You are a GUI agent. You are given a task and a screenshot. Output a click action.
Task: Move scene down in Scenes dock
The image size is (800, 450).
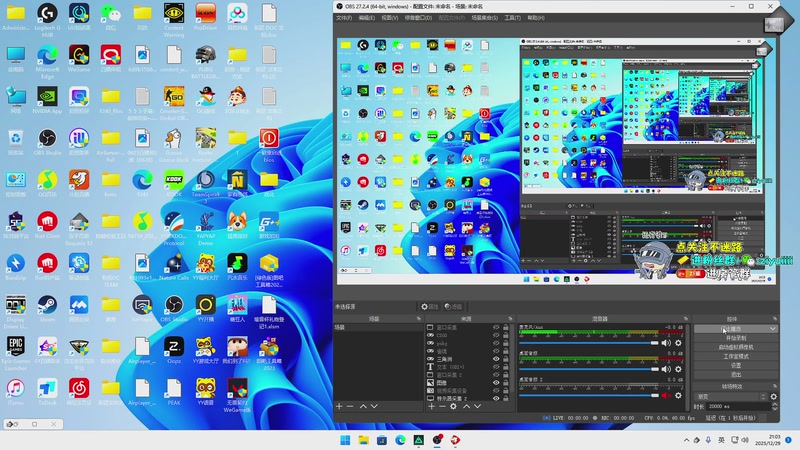(374, 406)
